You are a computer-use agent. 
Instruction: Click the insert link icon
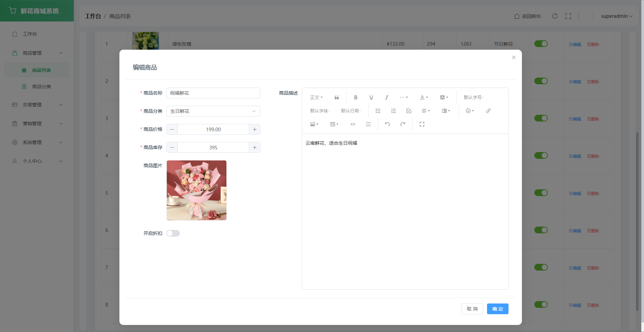488,111
